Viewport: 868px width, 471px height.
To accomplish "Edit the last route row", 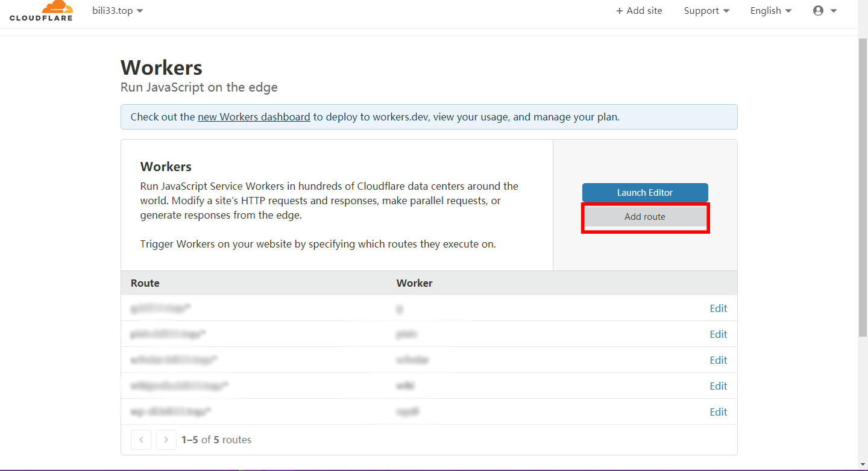I will pyautogui.click(x=718, y=412).
